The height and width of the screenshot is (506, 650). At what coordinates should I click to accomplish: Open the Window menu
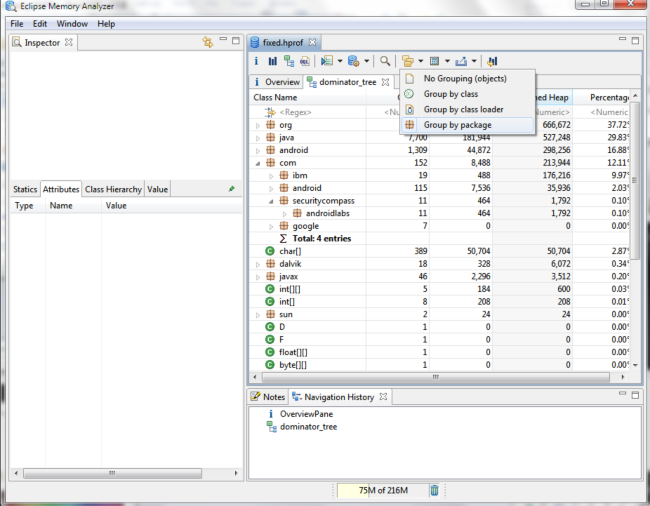coord(72,24)
